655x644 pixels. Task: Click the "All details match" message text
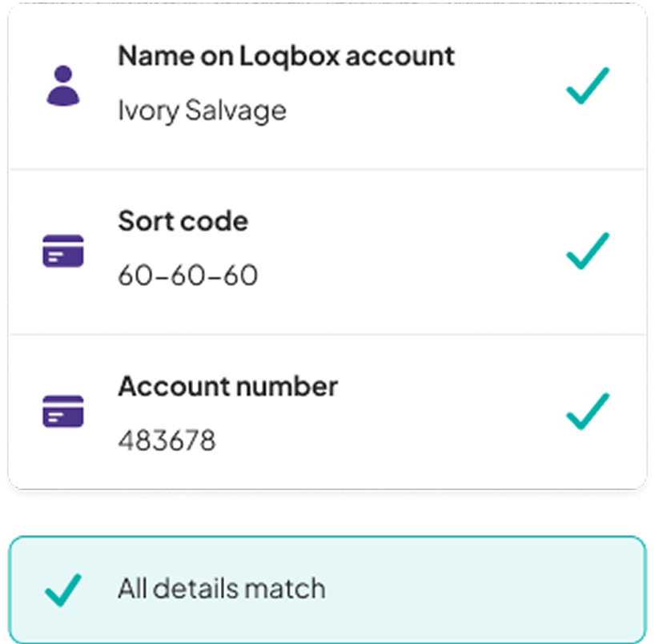pyautogui.click(x=222, y=590)
